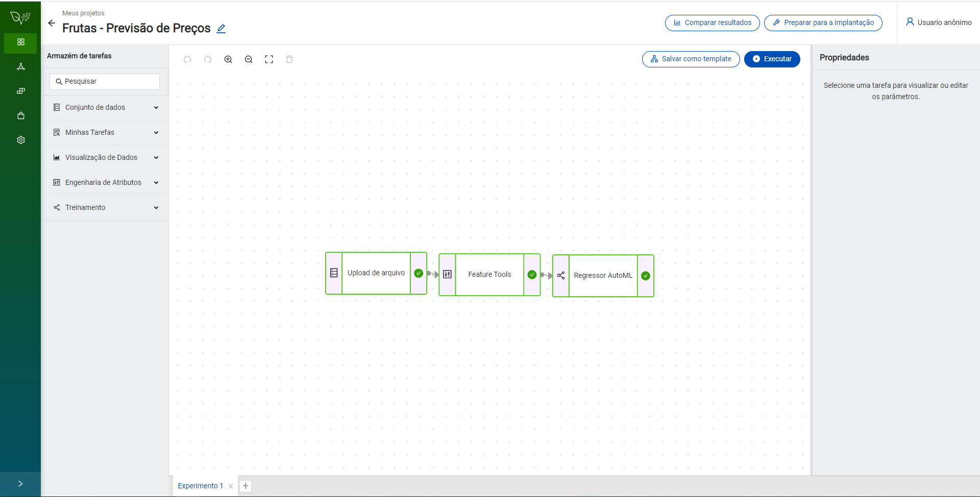This screenshot has width=980, height=497.
Task: Run experiment with Executar button
Action: 772,59
